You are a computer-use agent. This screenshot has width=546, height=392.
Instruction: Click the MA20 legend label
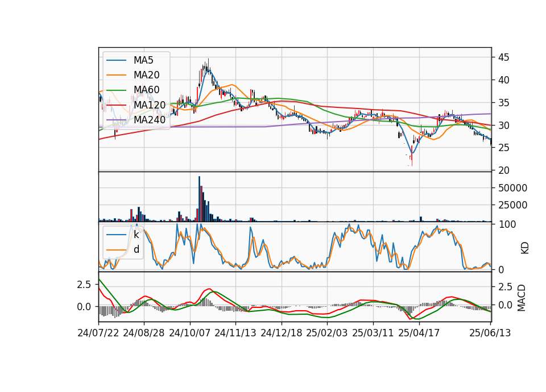pyautogui.click(x=146, y=75)
